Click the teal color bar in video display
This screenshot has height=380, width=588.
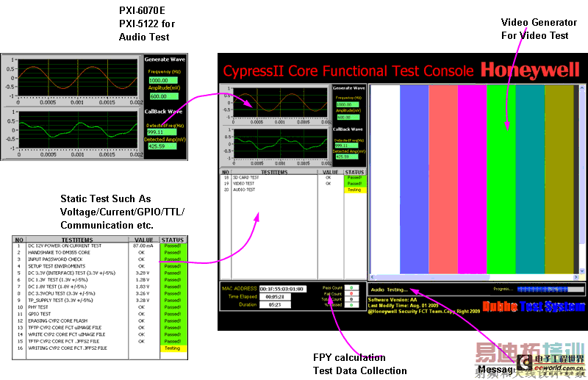click(530, 179)
